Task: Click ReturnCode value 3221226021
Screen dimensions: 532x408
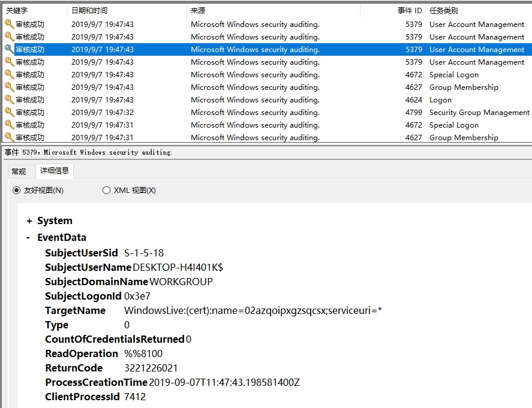Action: [x=151, y=368]
